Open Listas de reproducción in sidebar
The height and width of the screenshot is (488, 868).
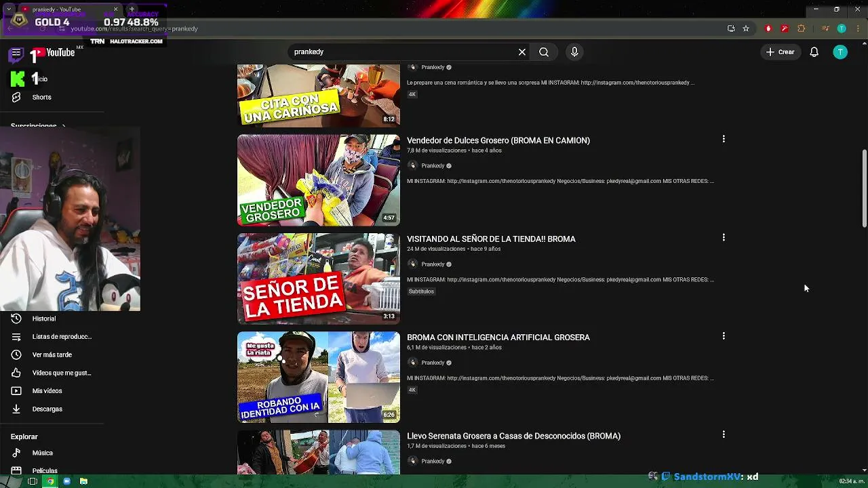(62, 337)
